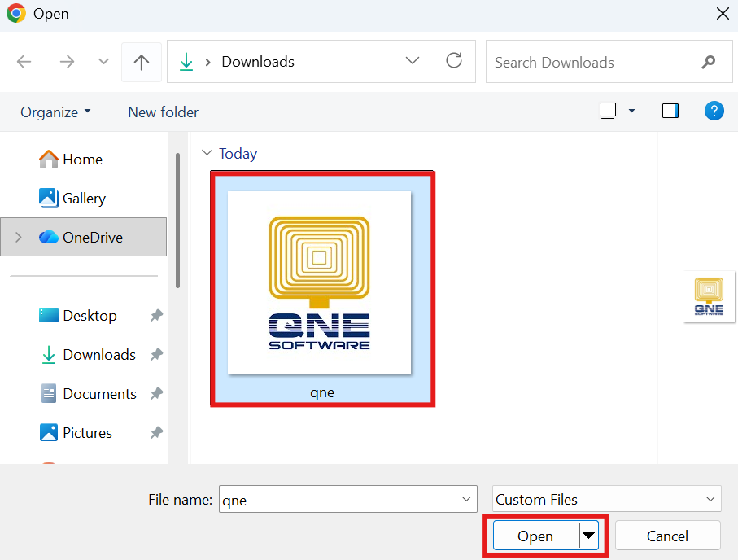Open the Organize menu

(55, 112)
